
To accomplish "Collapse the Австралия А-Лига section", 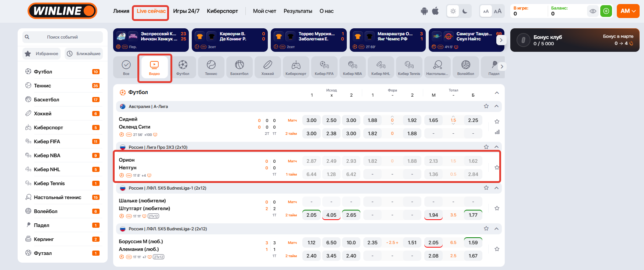I will [x=496, y=106].
